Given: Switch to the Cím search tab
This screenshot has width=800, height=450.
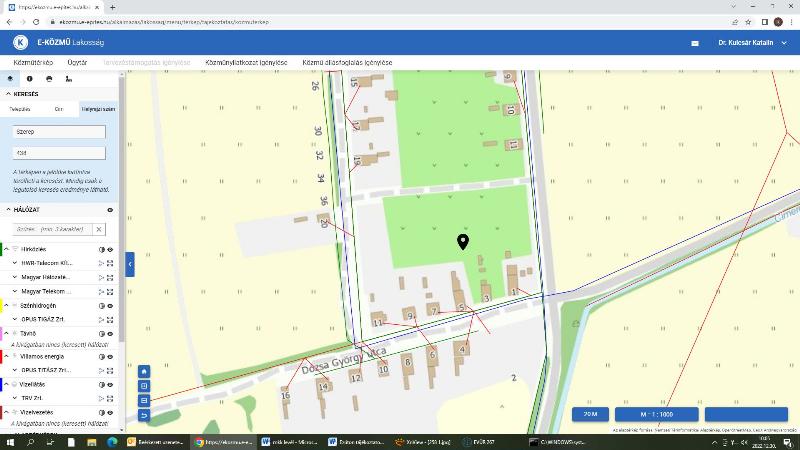Looking at the screenshot, I should click(59, 109).
